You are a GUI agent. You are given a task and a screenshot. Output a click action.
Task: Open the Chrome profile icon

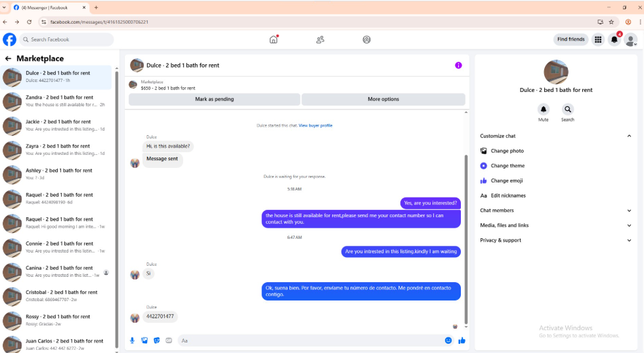tap(628, 22)
